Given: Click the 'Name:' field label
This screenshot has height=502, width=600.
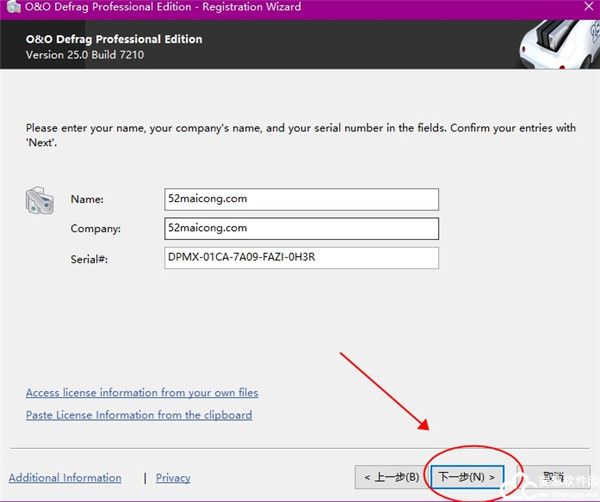Looking at the screenshot, I should 87,200.
